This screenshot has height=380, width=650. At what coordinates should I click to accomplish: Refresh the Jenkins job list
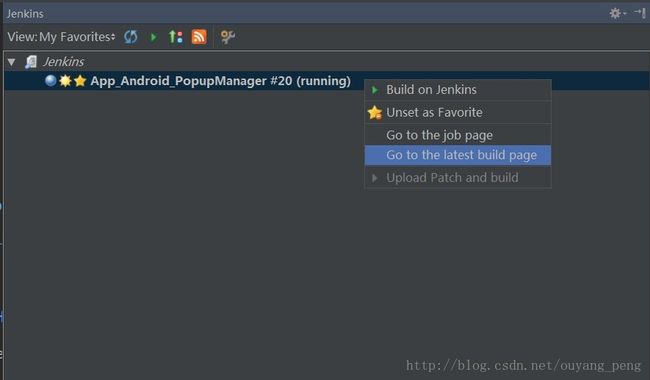131,37
